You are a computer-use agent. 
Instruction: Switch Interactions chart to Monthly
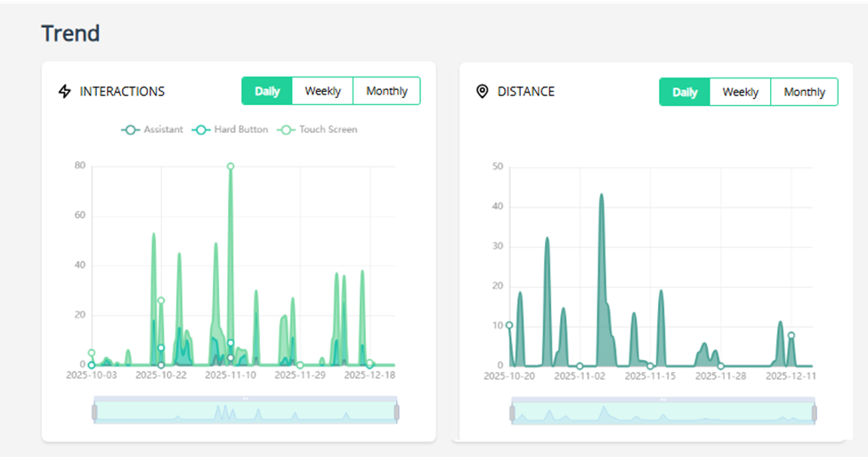(386, 91)
